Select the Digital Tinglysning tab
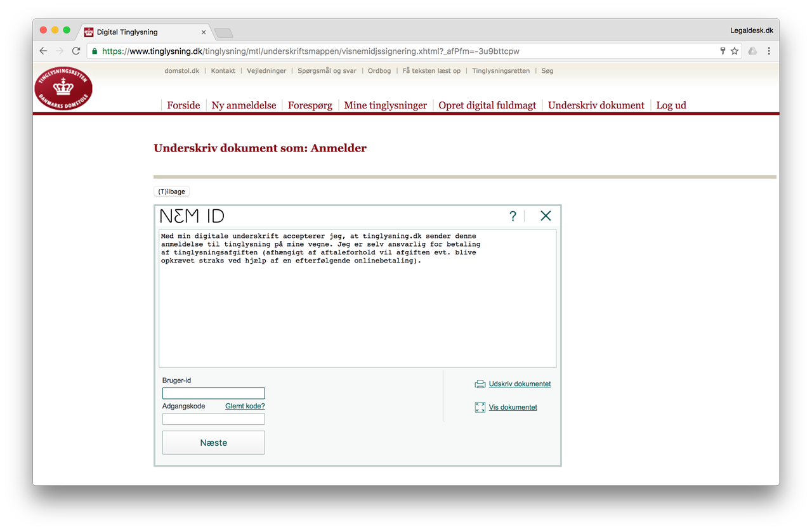 tap(145, 32)
